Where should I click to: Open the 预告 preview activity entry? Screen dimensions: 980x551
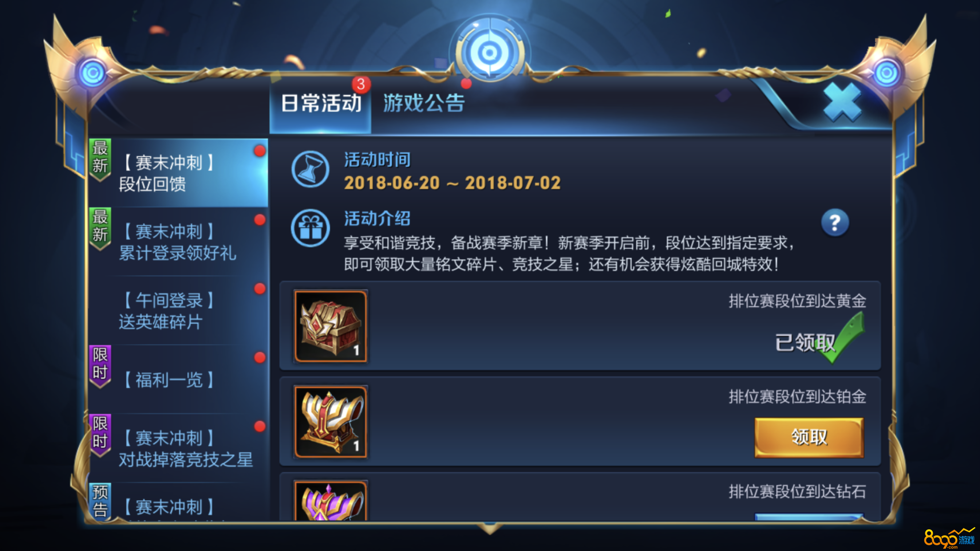(178, 502)
